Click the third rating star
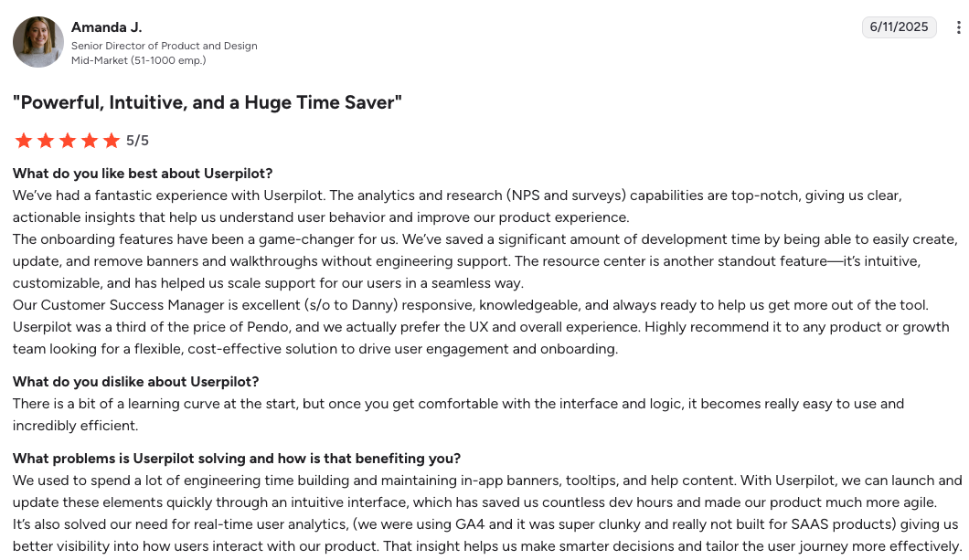 [67, 141]
